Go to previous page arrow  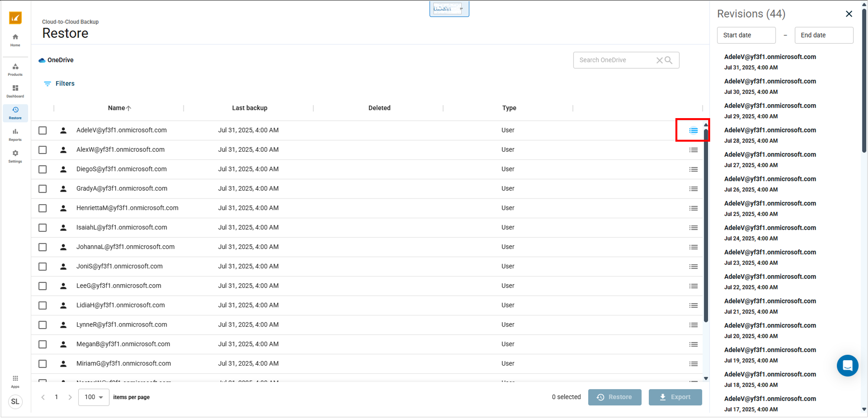[43, 397]
